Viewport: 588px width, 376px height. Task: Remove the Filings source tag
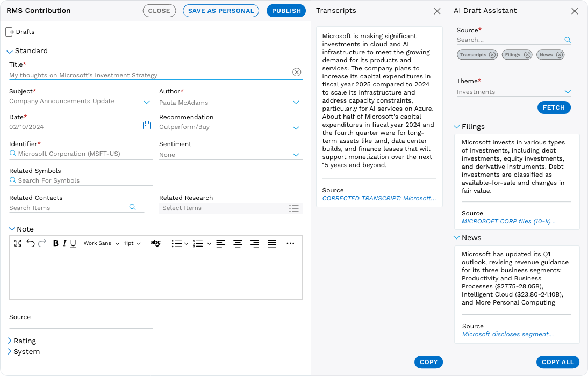click(x=527, y=55)
